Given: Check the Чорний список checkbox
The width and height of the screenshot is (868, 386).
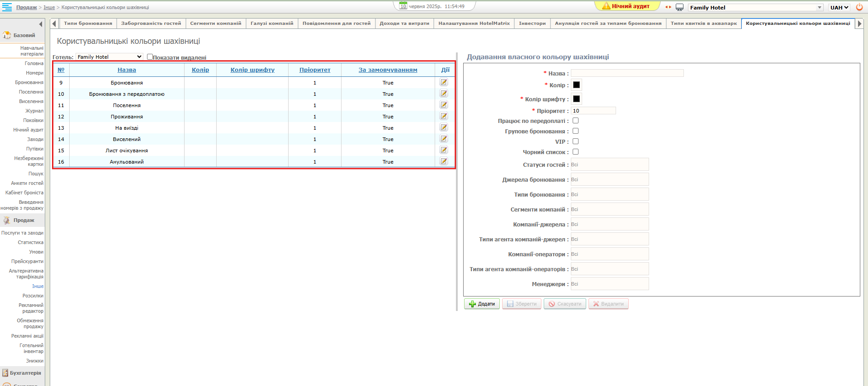Looking at the screenshot, I should 575,152.
